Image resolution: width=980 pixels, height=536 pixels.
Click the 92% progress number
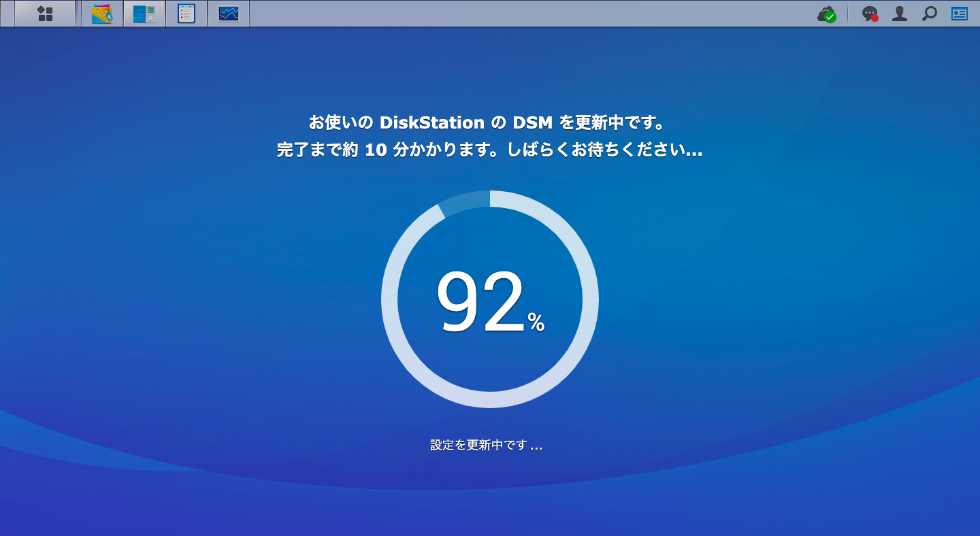(490, 302)
